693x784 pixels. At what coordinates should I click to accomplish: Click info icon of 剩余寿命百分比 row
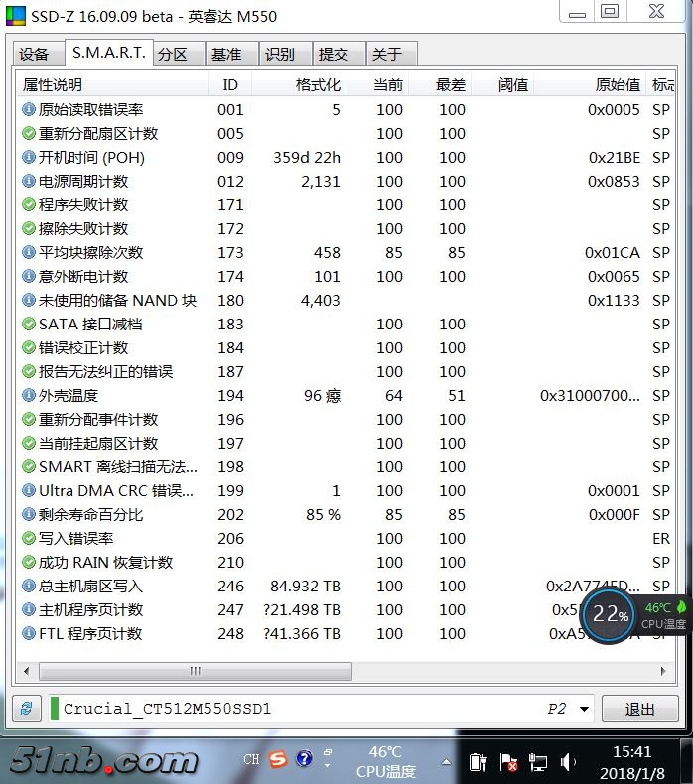[29, 514]
